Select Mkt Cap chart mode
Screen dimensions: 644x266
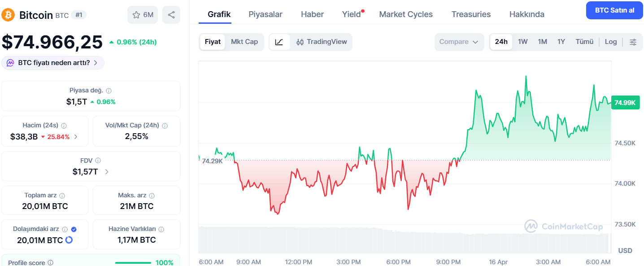tap(244, 42)
